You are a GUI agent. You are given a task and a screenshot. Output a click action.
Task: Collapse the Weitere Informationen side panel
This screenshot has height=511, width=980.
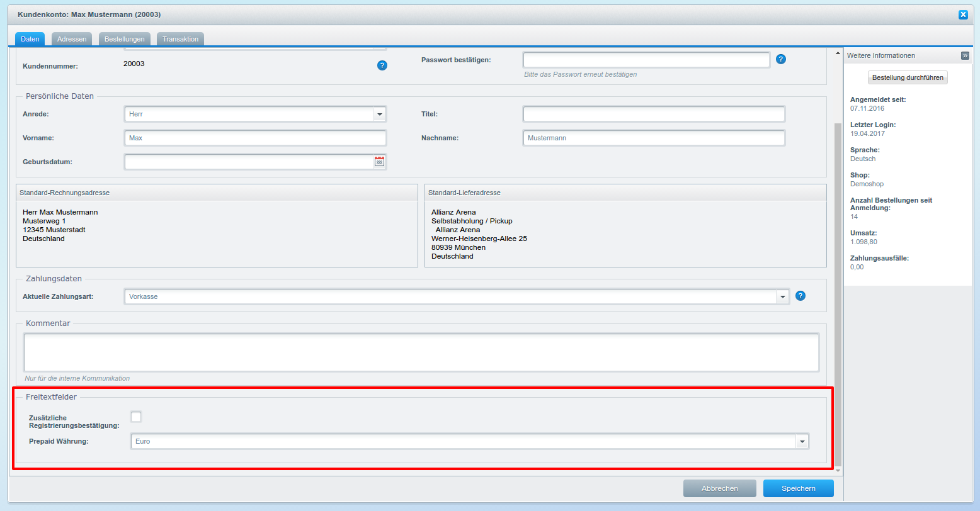(x=965, y=55)
